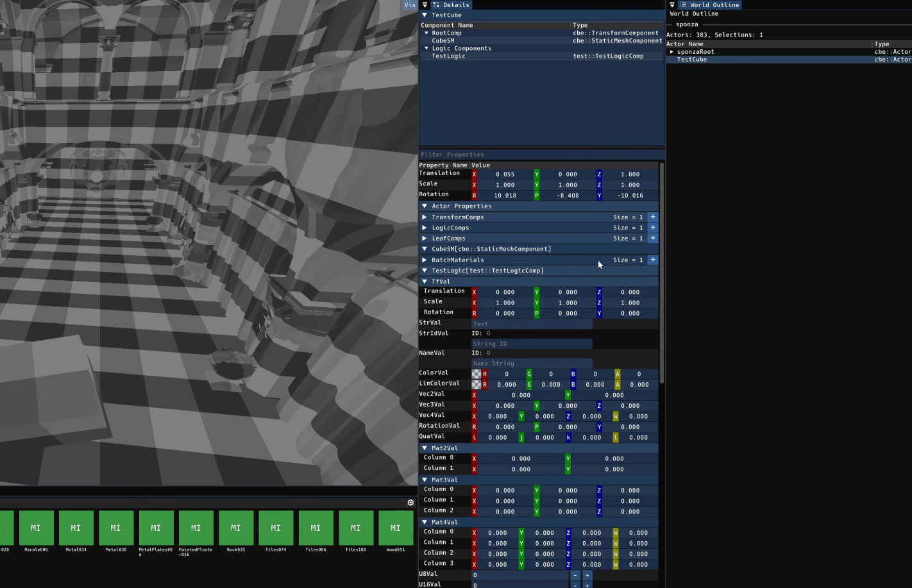This screenshot has height=588, width=912.
Task: Click the Component Name column header
Action: (x=446, y=25)
